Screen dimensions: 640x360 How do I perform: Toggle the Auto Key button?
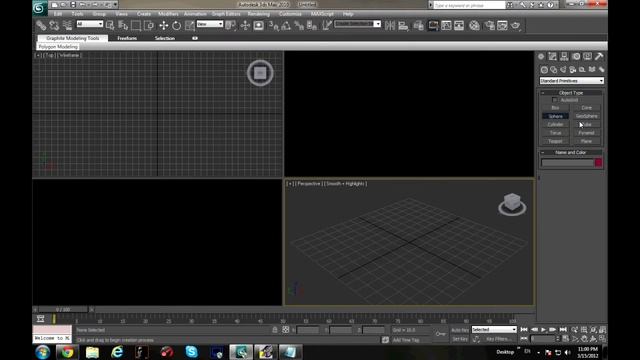460,330
